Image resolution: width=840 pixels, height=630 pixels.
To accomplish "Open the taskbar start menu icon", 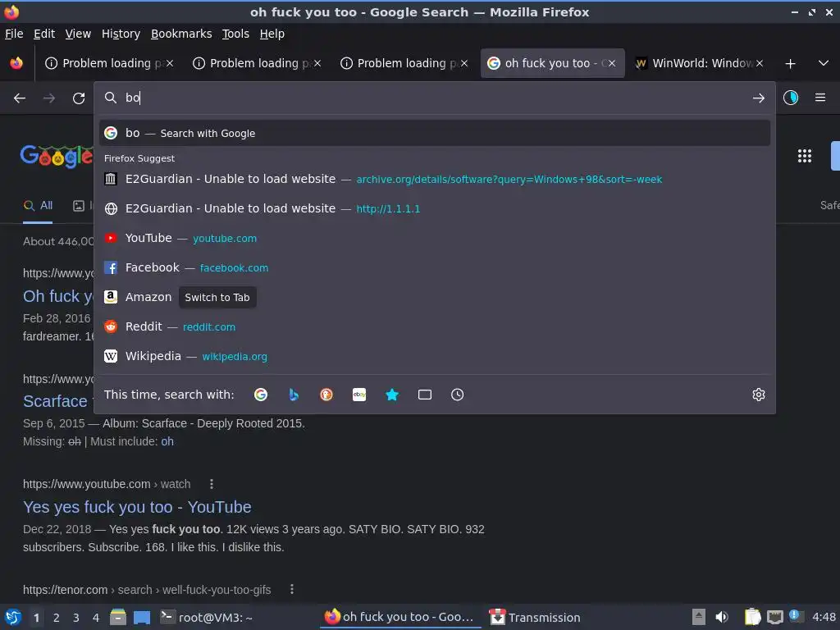I will [x=13, y=617].
